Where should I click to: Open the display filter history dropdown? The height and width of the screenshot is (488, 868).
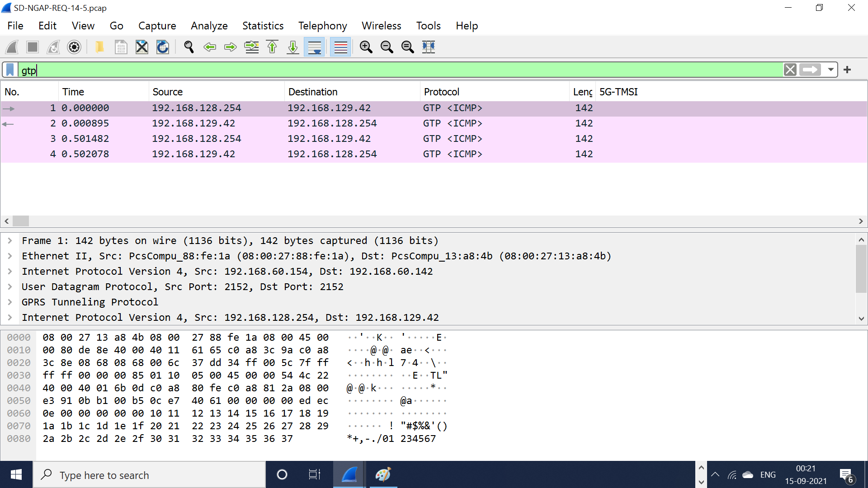[831, 70]
